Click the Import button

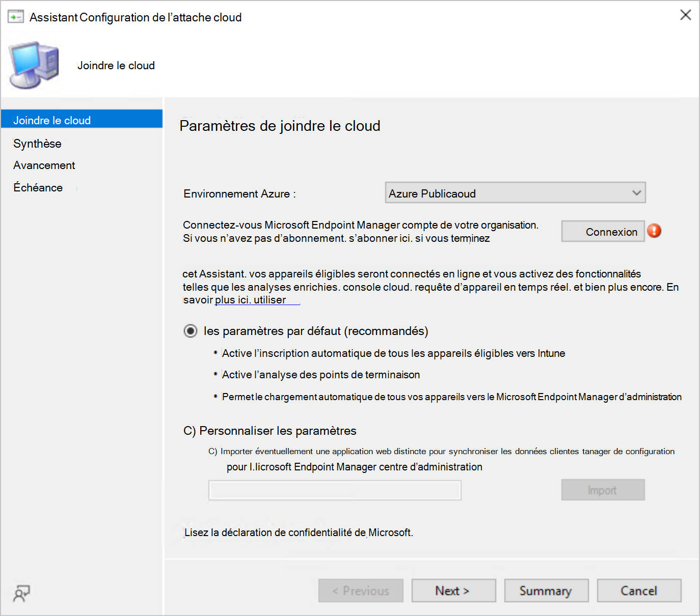point(603,489)
